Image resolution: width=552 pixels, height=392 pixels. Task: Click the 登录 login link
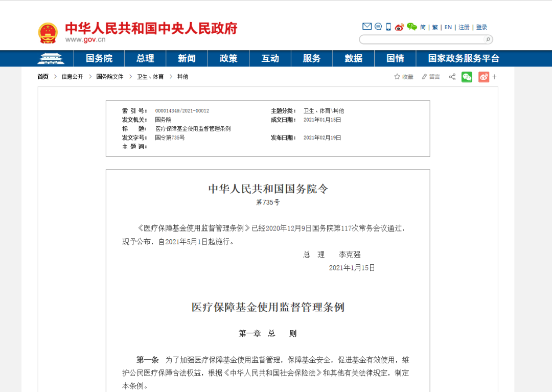coord(480,27)
